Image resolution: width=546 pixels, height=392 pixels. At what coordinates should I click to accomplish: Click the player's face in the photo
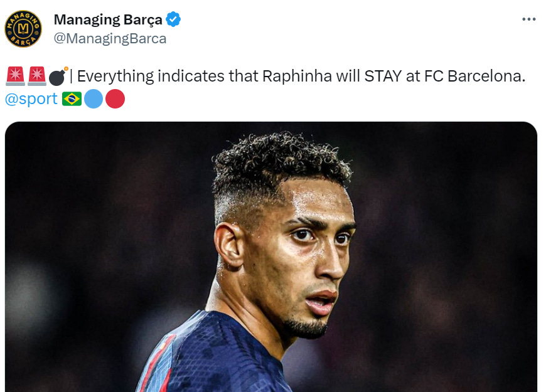306,258
